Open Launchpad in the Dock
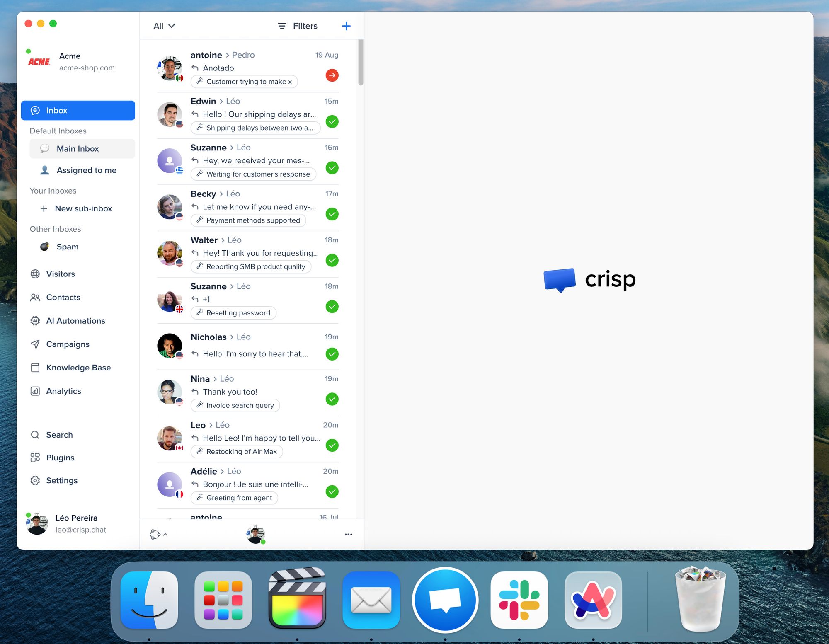 (x=223, y=600)
